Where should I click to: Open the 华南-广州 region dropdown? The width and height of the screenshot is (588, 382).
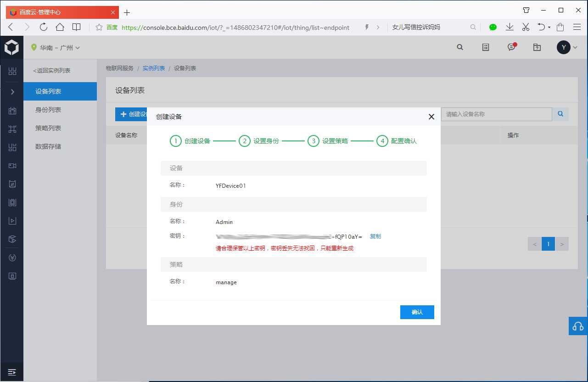(56, 48)
